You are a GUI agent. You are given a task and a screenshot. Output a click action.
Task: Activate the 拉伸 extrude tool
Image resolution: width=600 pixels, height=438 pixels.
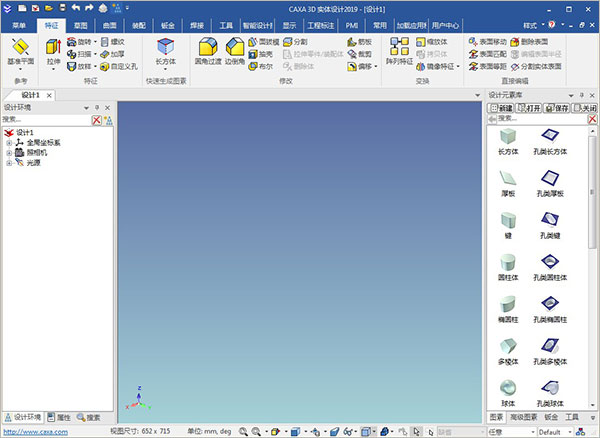pos(53,51)
